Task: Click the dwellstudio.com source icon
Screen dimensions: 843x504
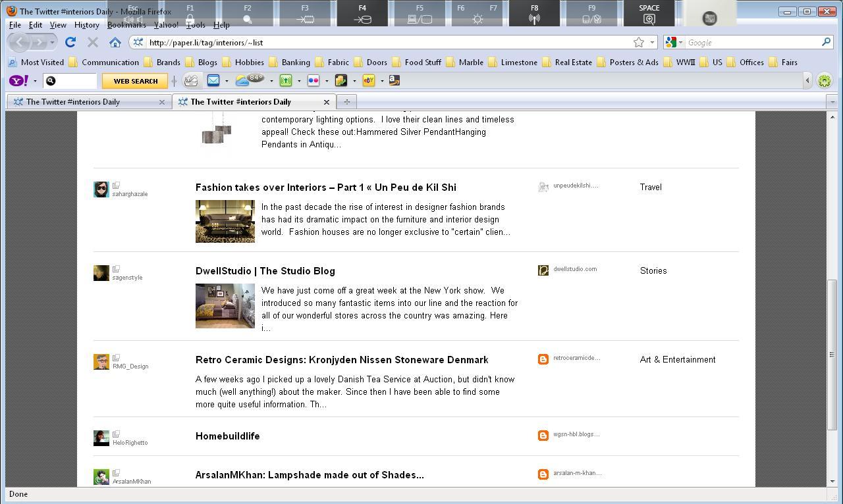Action: [543, 270]
